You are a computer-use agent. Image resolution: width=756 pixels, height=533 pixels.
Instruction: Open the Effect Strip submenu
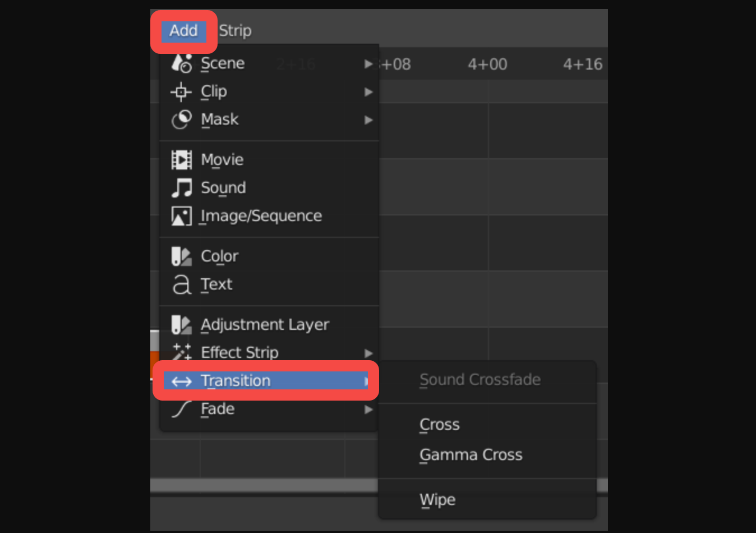pos(368,352)
